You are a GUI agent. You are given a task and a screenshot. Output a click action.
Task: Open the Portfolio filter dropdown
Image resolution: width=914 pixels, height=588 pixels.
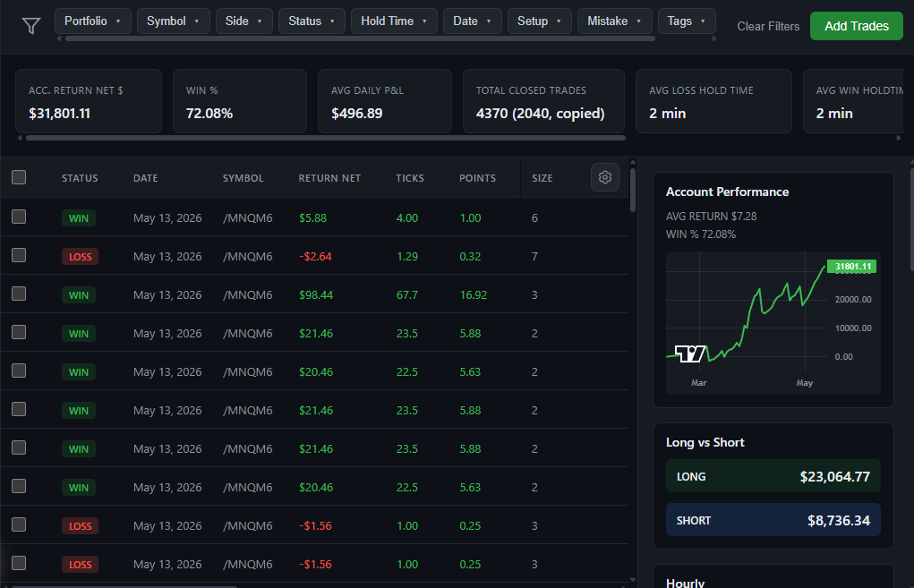pyautogui.click(x=93, y=21)
